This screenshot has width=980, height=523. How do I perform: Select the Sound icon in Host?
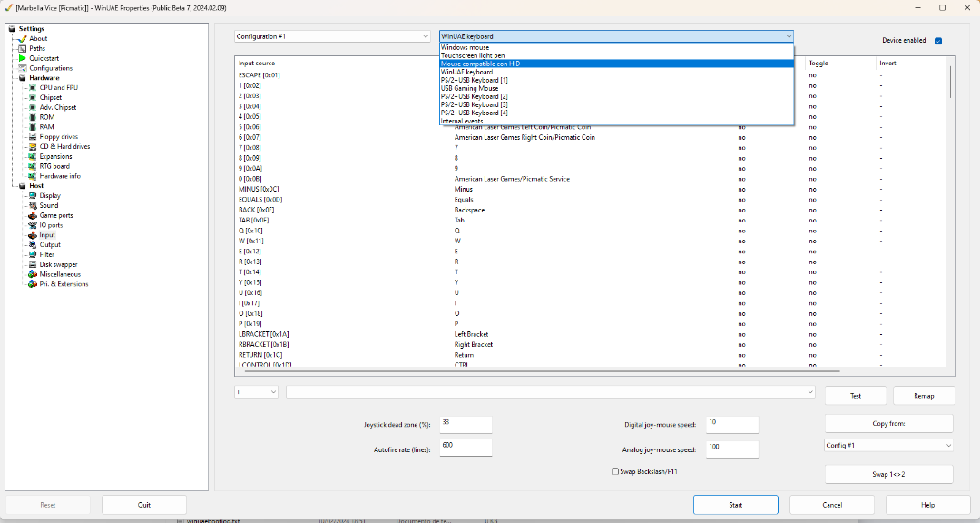tap(33, 205)
